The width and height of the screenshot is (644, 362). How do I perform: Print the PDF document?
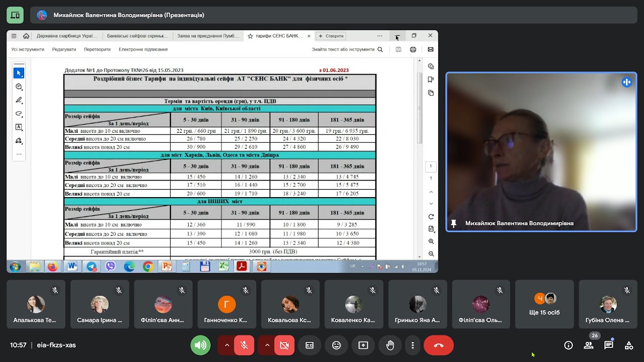[413, 50]
